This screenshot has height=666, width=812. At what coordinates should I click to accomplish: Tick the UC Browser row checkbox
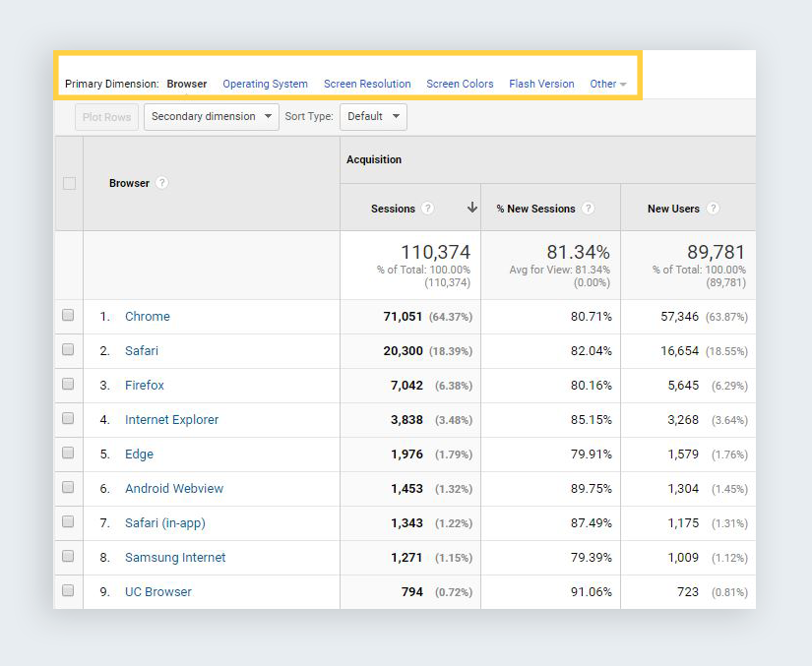coord(68,590)
